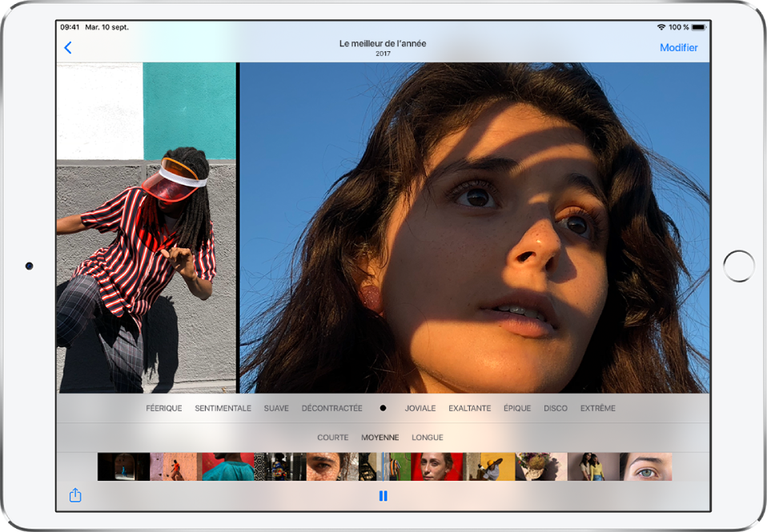Screen dimensions: 771x532
Task: Tap the playhead line in filmstrip
Action: 383,466
